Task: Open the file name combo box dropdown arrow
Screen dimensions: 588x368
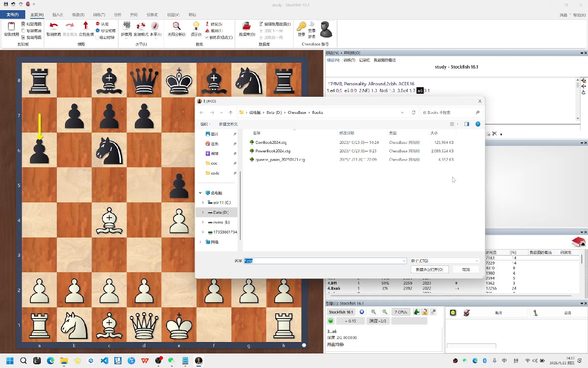Action: [404, 261]
